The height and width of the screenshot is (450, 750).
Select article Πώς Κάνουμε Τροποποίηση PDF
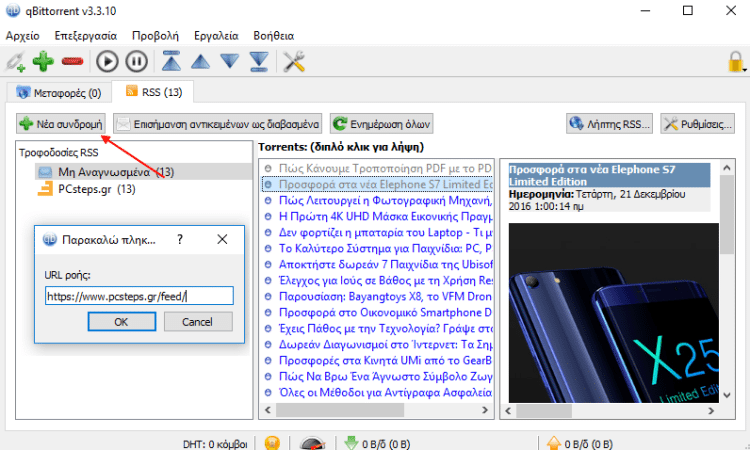click(x=378, y=168)
